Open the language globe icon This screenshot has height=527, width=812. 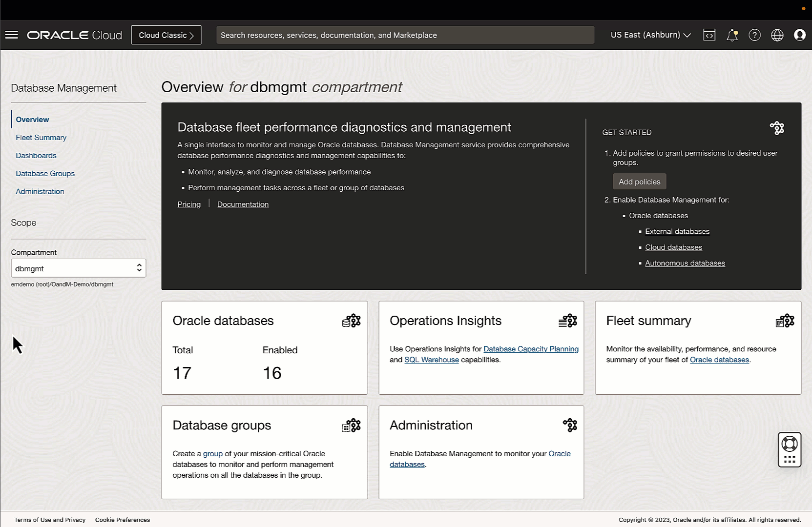click(x=777, y=35)
